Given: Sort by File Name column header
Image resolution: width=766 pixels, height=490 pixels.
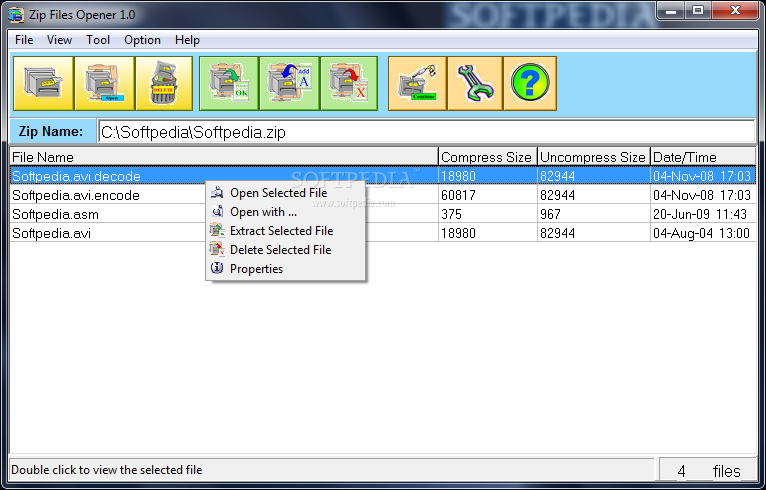Looking at the screenshot, I should (x=224, y=157).
